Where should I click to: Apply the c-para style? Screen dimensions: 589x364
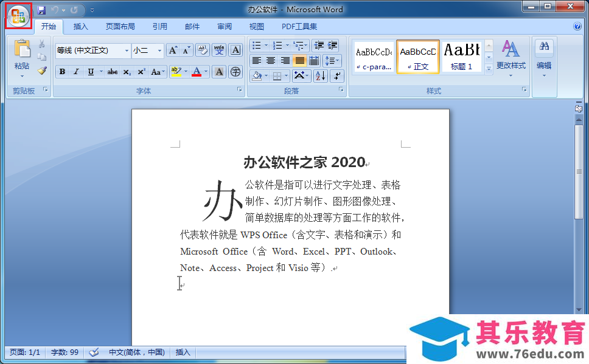374,57
